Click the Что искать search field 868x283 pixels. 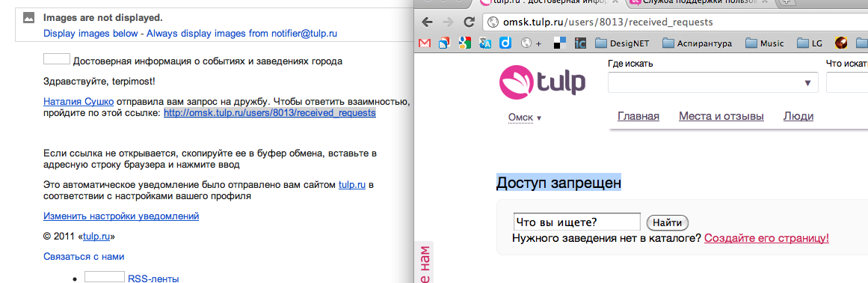coord(847,82)
